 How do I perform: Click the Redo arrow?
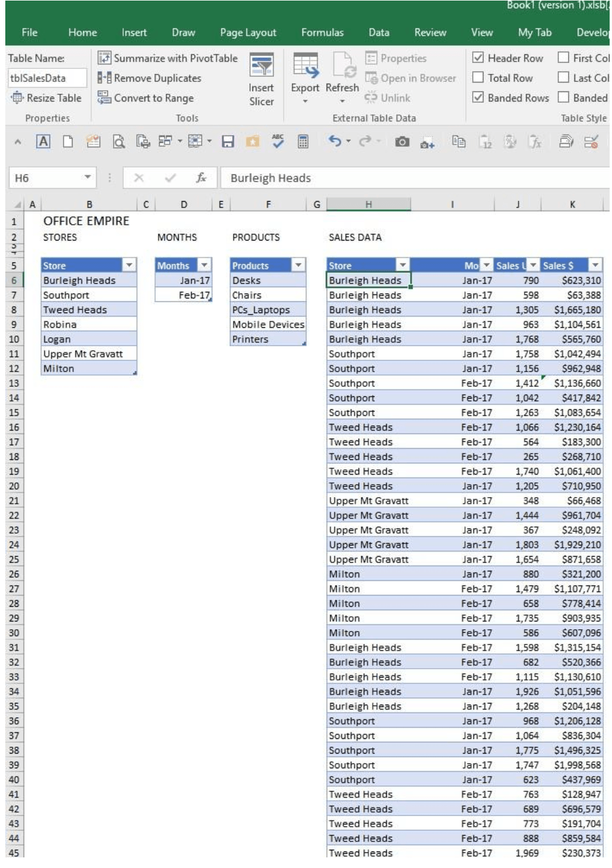(365, 141)
